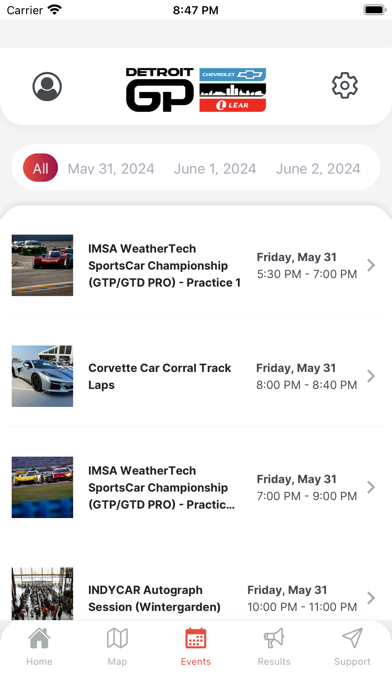Go to Home tab icon
The image size is (392, 696).
39,638
